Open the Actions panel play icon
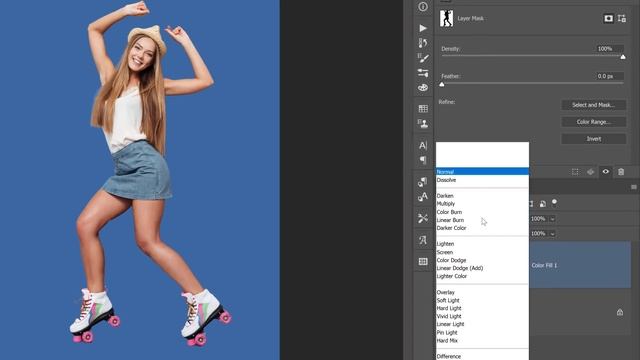This screenshot has height=360, width=640. click(423, 28)
